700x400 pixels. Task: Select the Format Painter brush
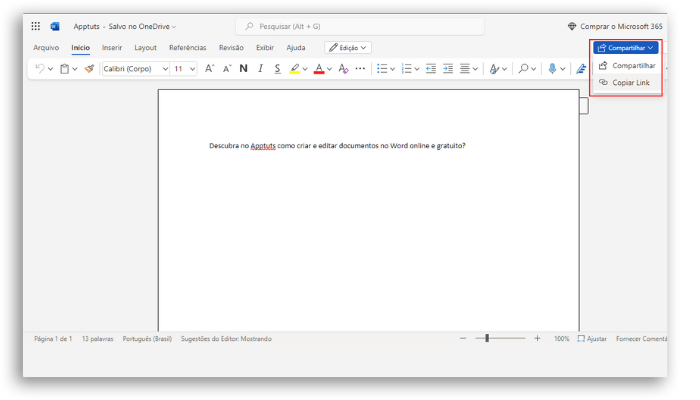coord(89,68)
